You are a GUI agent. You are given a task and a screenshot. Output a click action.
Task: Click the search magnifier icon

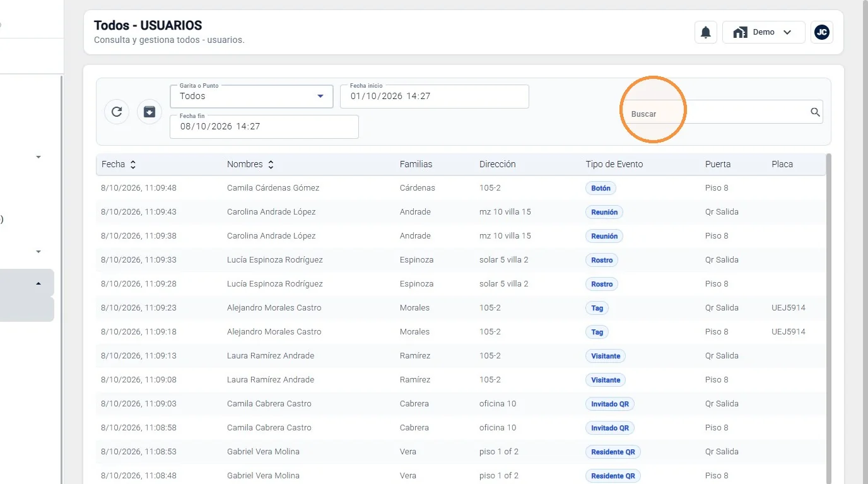click(x=815, y=112)
